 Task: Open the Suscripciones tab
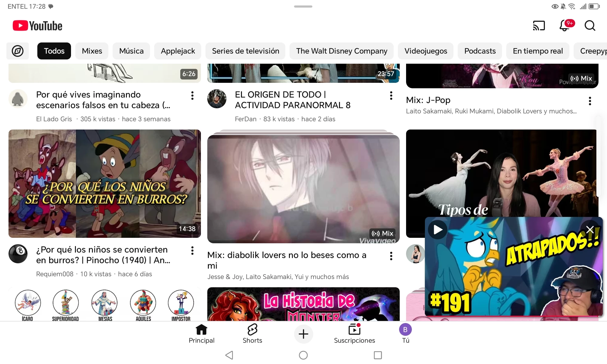click(x=354, y=334)
